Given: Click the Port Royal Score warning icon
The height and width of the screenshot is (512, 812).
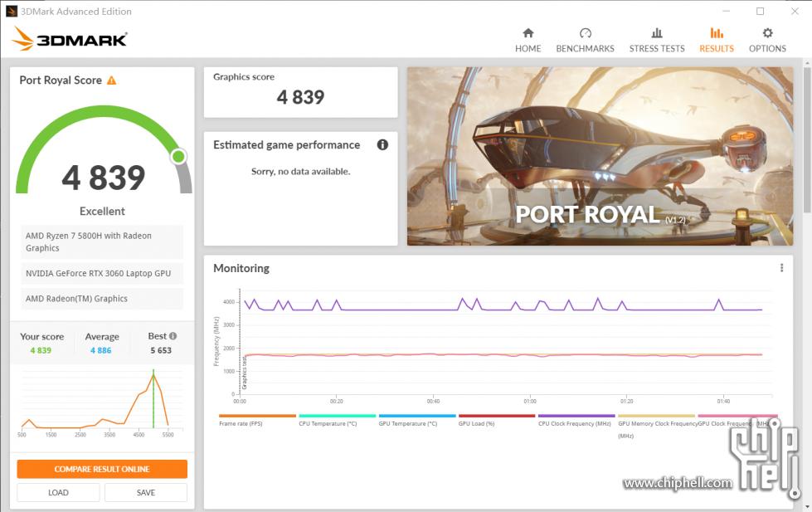Looking at the screenshot, I should pyautogui.click(x=111, y=80).
